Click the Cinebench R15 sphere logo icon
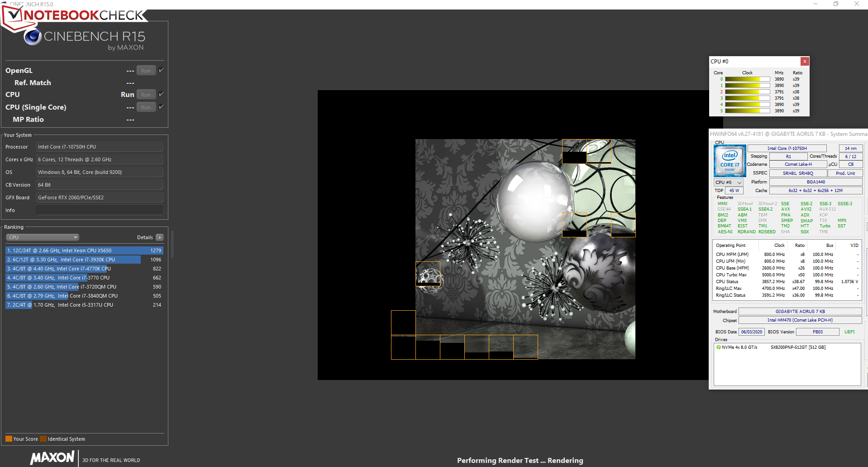The height and width of the screenshot is (467, 868). (x=33, y=37)
